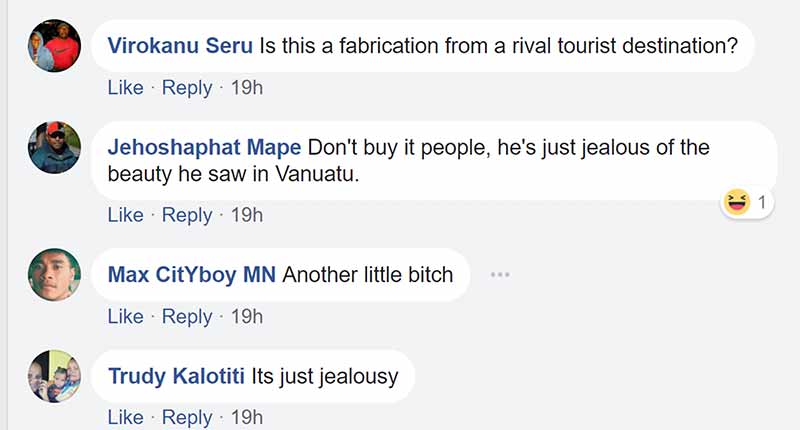Click Virokanu Seru's profile picture

(x=55, y=46)
